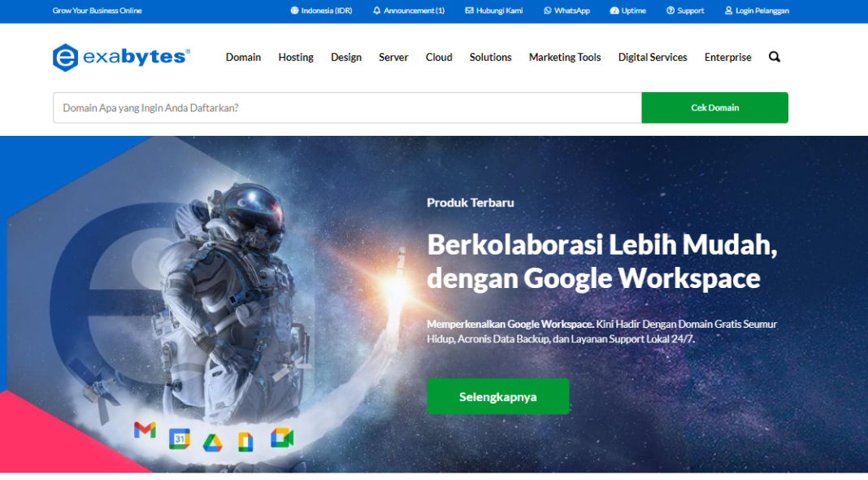Open the Marketing Tools menu
868x480 pixels.
tap(564, 57)
